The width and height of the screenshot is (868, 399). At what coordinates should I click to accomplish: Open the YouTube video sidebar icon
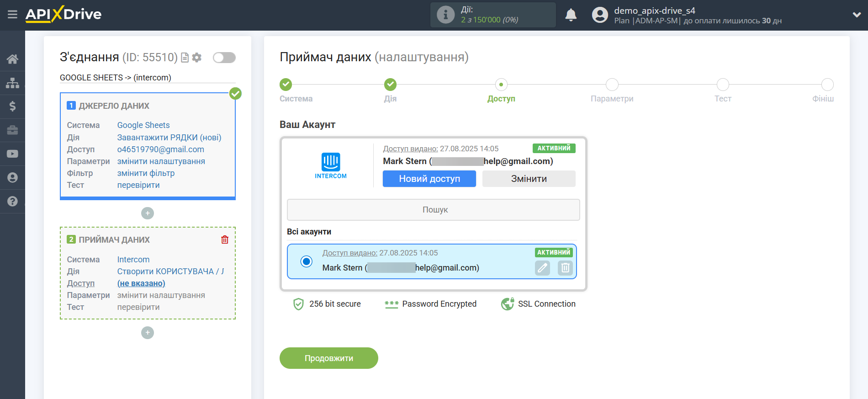pos(12,154)
